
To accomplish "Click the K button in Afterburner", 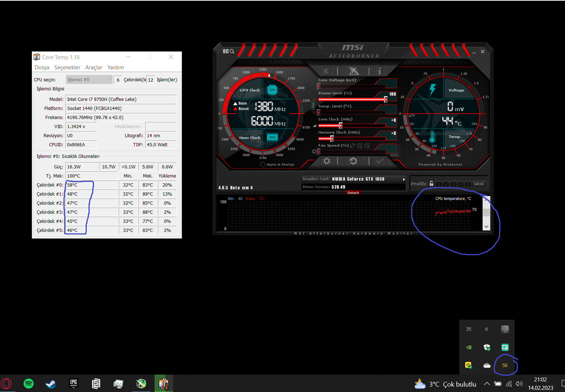I will click(x=326, y=71).
